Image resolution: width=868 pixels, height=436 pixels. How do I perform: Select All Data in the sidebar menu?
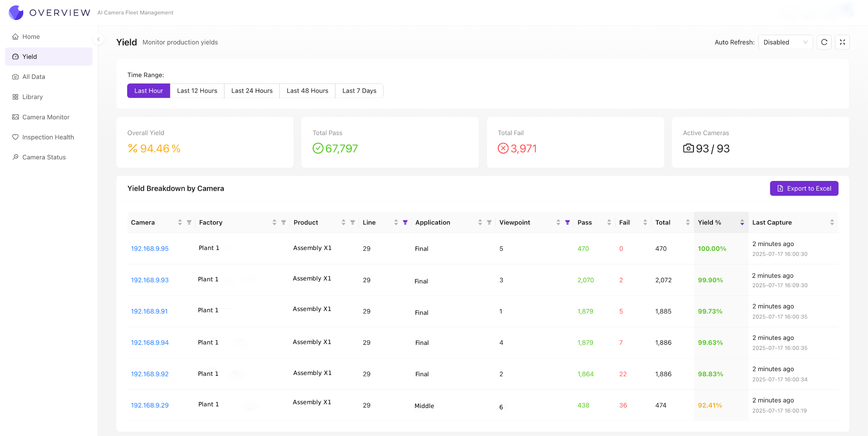tap(15, 77)
